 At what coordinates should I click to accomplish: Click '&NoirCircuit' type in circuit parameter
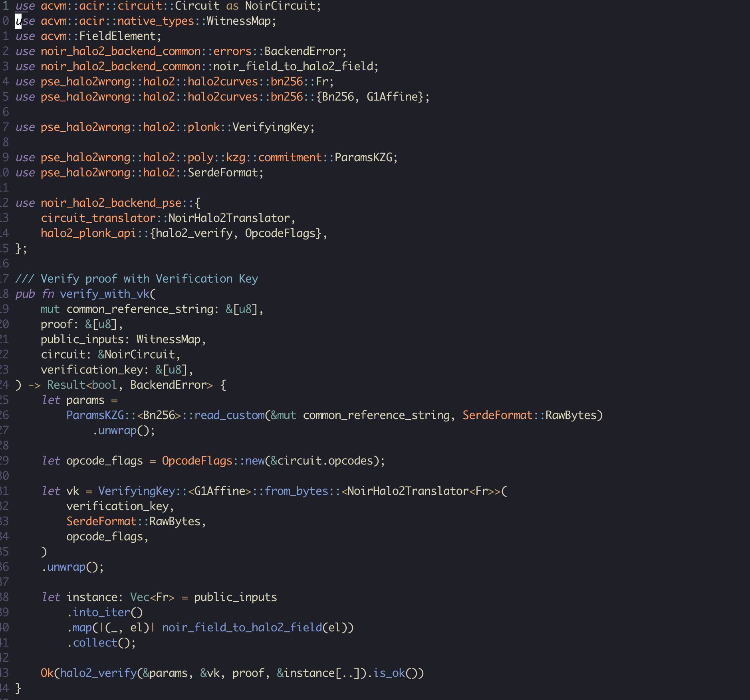(x=137, y=354)
